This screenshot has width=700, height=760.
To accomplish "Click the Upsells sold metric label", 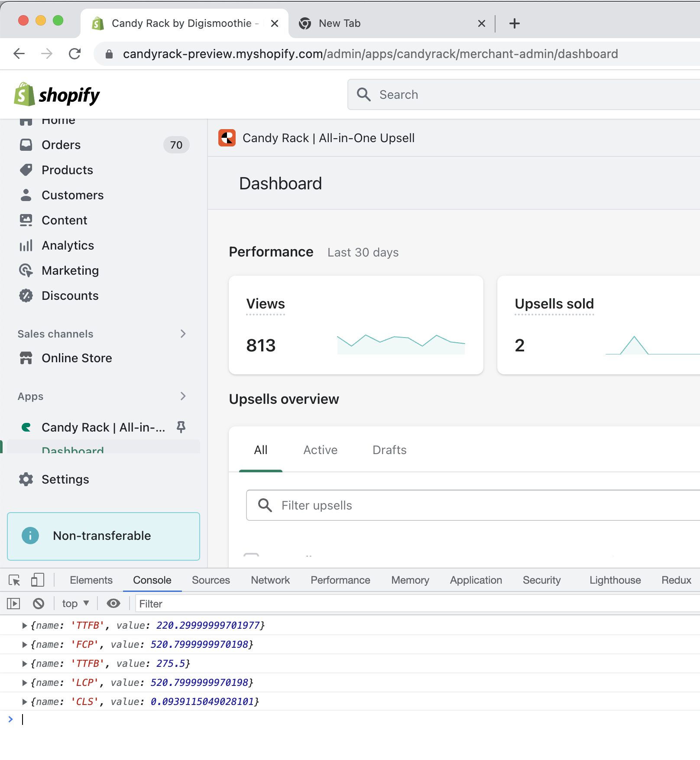I will (554, 304).
